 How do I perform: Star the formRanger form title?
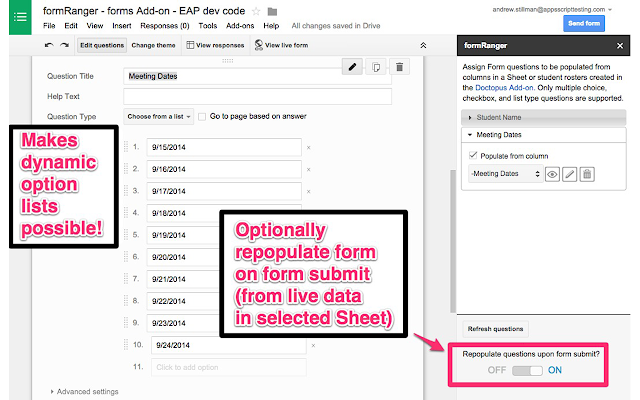tap(256, 11)
